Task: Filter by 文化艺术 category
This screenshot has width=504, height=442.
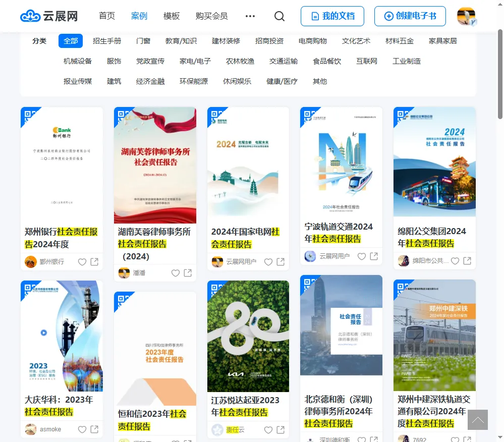Action: 356,41
